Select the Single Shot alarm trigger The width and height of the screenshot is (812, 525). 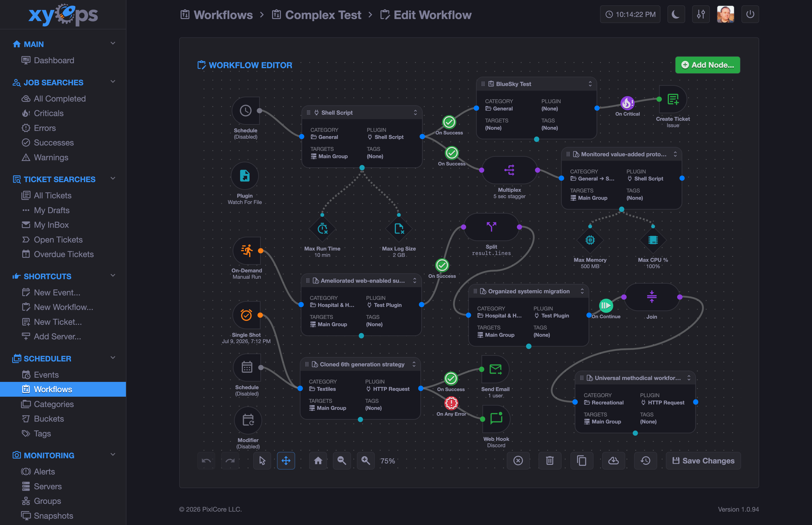click(246, 315)
